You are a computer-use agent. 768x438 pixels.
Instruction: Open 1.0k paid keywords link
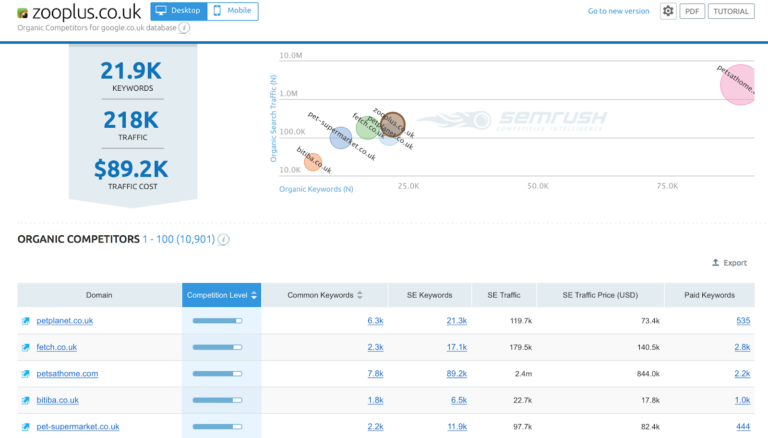(x=742, y=400)
